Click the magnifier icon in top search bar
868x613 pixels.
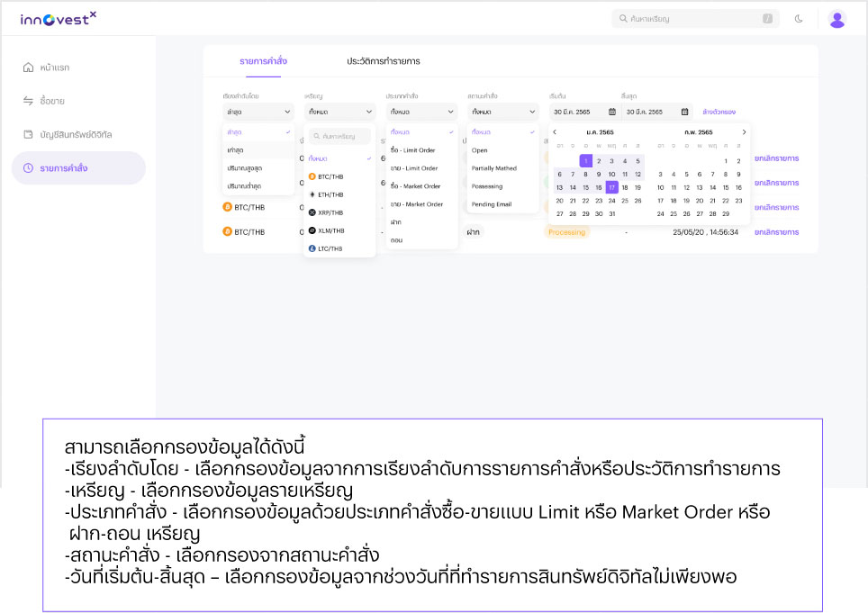tap(623, 18)
